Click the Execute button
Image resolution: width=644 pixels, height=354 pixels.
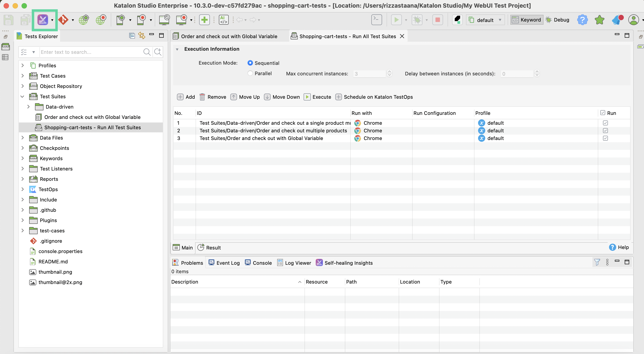click(x=318, y=97)
